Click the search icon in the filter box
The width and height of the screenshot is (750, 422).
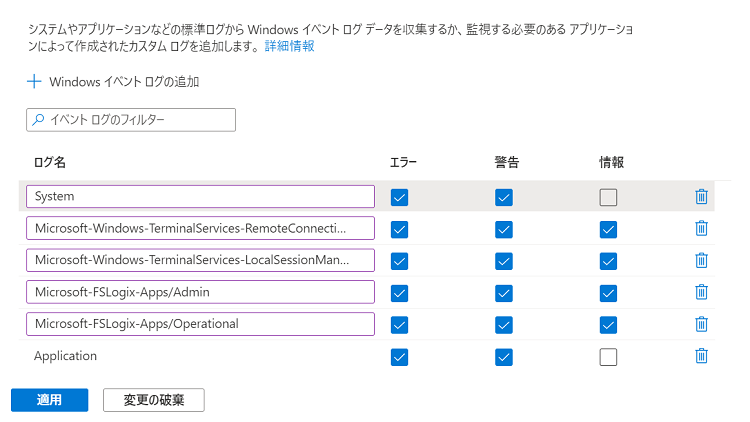click(x=39, y=120)
